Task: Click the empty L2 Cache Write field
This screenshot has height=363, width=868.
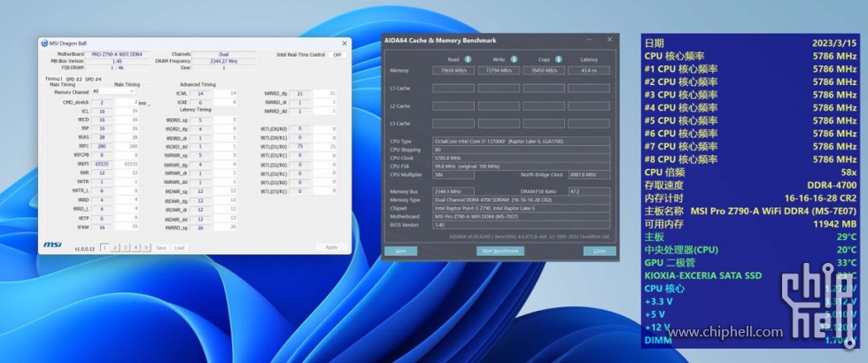Action: click(499, 105)
